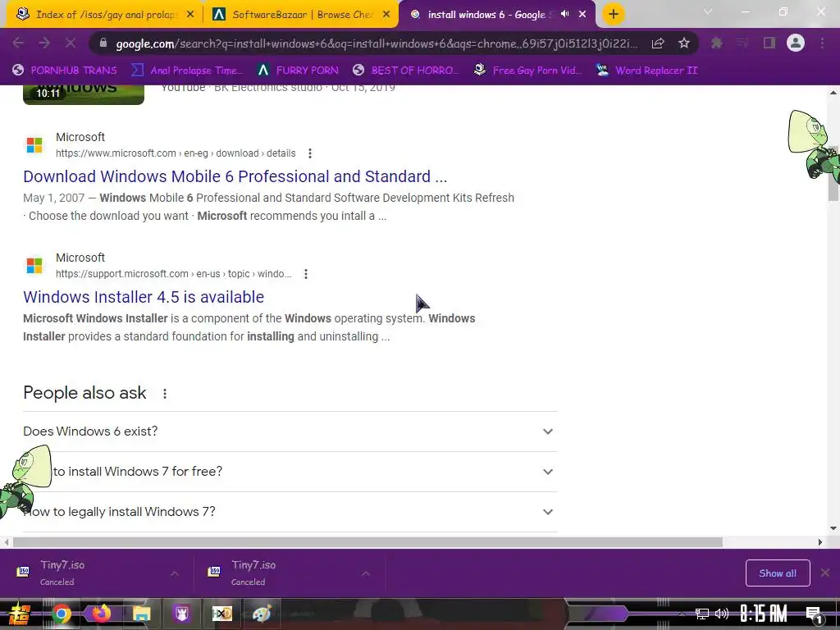
Task: Open the media control icon in toolbar
Action: pyautogui.click(x=742, y=43)
